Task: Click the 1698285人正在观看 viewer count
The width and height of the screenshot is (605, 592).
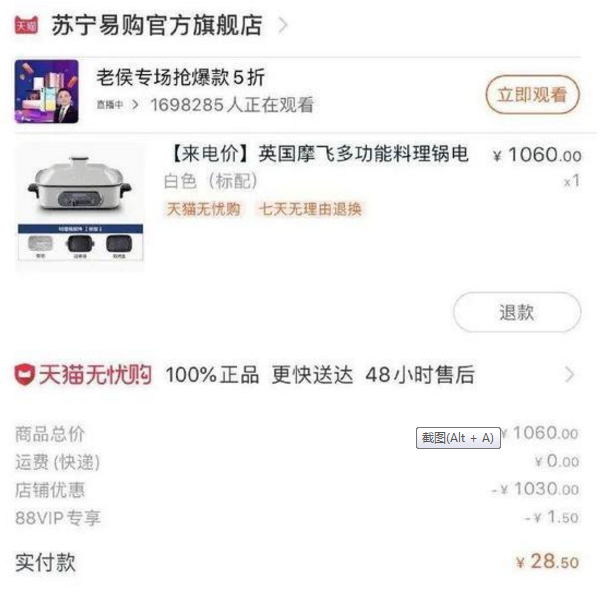Action: pos(232,105)
